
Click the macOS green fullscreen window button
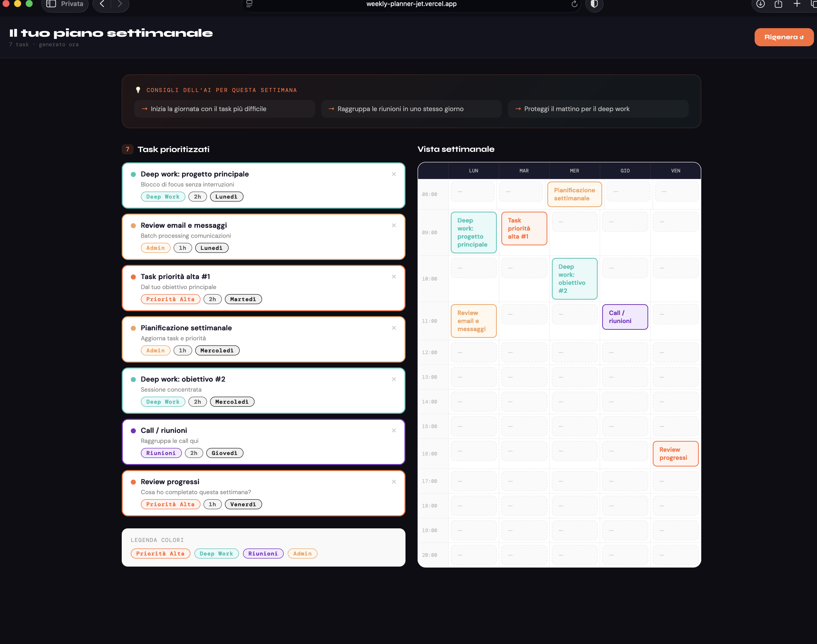(29, 4)
